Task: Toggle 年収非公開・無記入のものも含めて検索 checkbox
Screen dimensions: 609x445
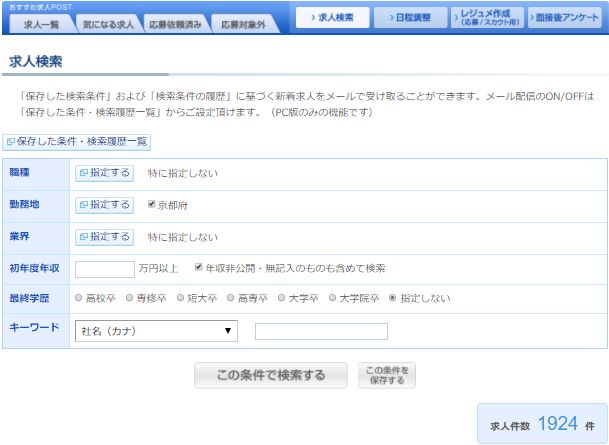Action: (199, 268)
